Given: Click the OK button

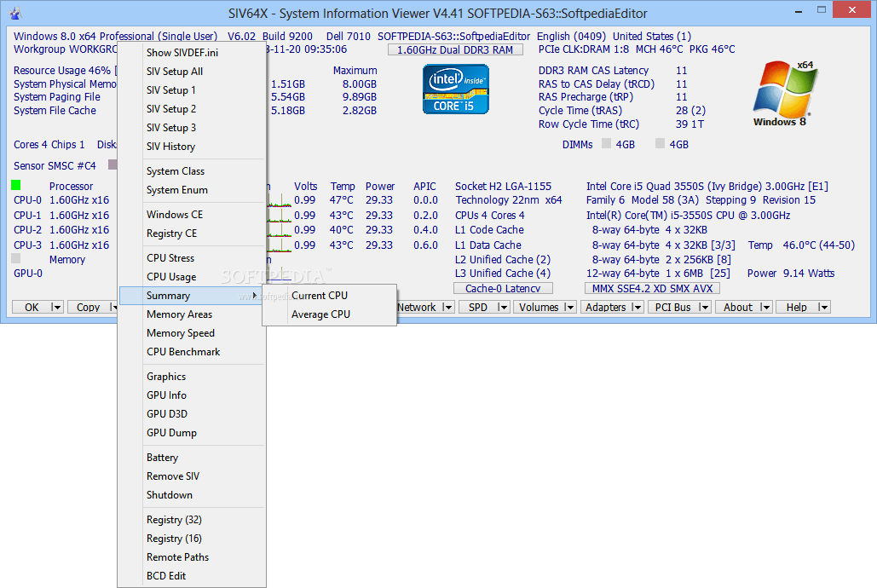Looking at the screenshot, I should [32, 307].
